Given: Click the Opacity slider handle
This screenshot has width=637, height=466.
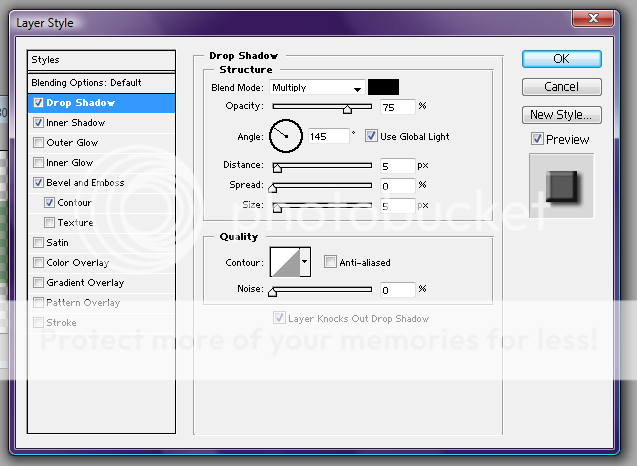Looking at the screenshot, I should (x=347, y=109).
